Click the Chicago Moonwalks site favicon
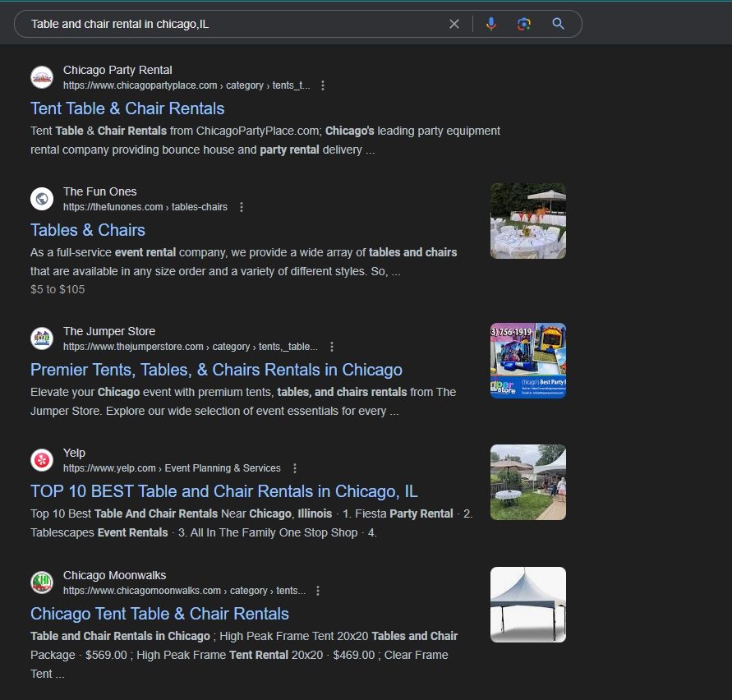Image resolution: width=732 pixels, height=700 pixels. click(42, 583)
